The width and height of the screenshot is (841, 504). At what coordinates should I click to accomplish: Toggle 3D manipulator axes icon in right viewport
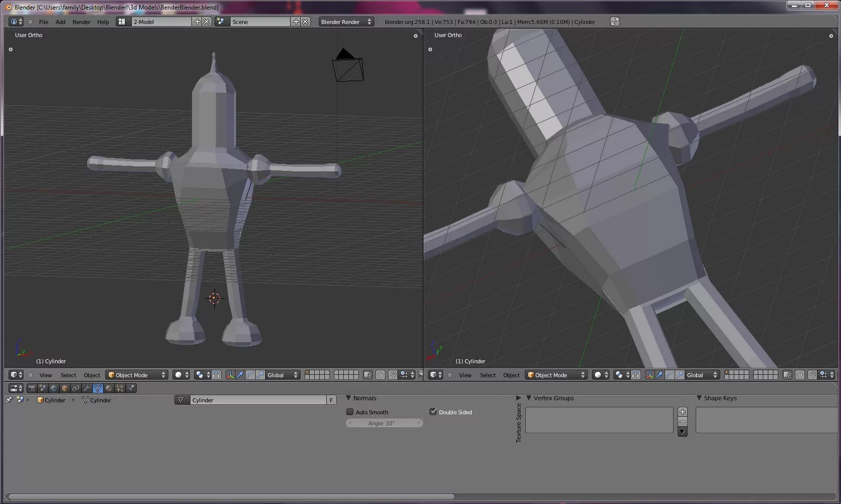click(x=650, y=375)
